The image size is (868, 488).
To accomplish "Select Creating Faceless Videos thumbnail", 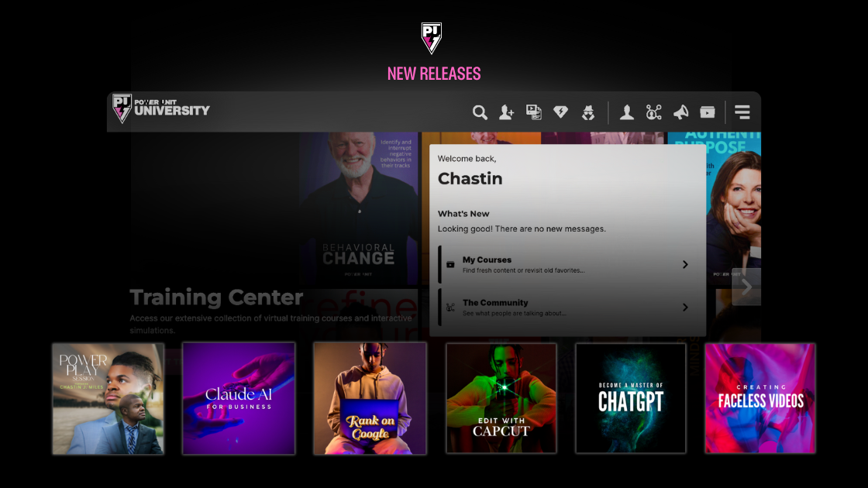I will [760, 398].
